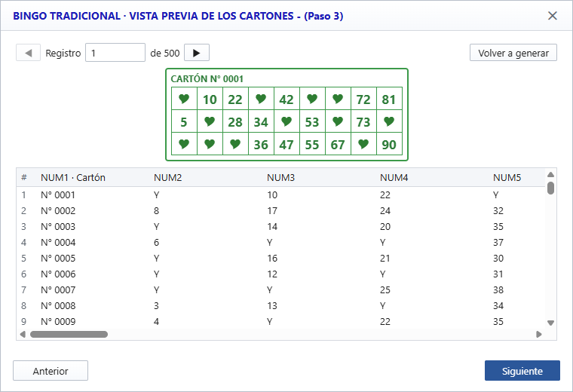Select table row N° 0009
The image size is (573, 392).
[x=280, y=321]
